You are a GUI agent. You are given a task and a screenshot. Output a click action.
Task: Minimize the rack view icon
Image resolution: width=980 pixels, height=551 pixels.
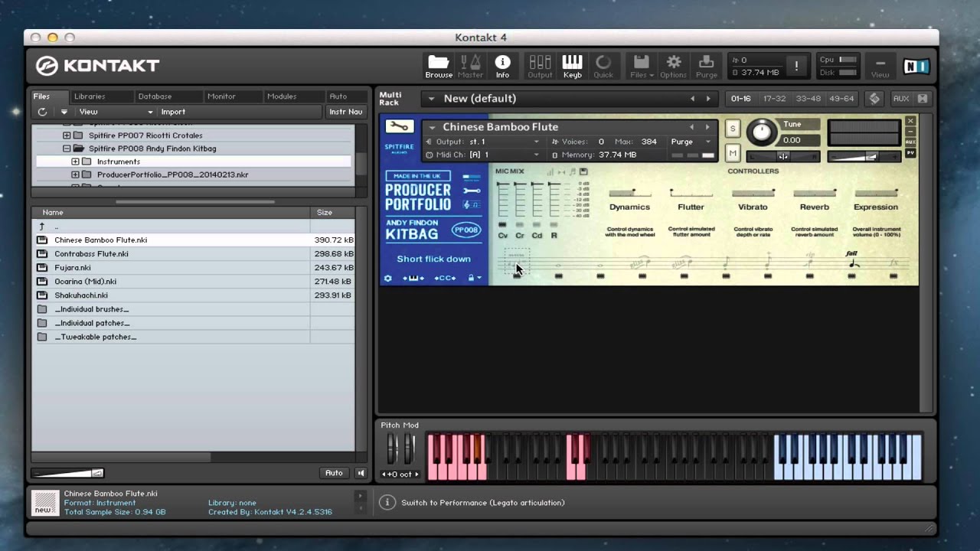click(880, 64)
